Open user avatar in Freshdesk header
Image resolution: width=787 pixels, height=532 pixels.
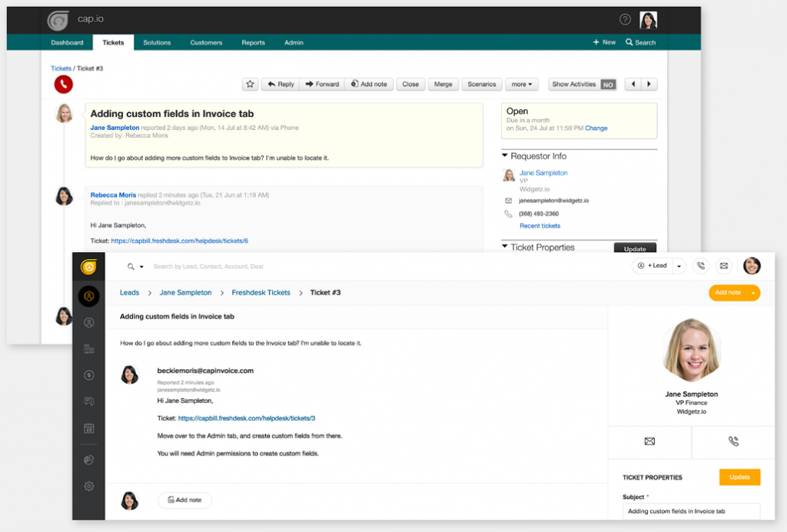tap(648, 20)
